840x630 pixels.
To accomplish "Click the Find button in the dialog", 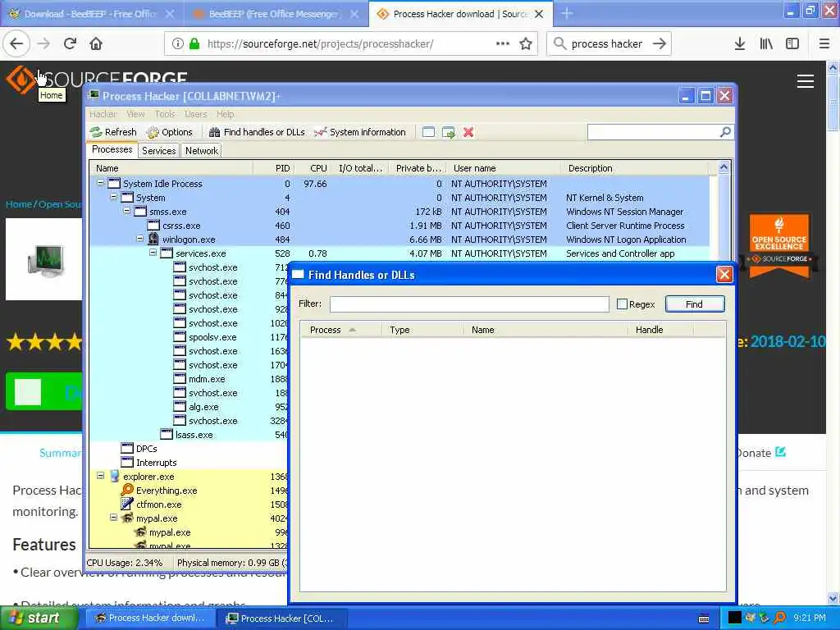I will pyautogui.click(x=694, y=304).
